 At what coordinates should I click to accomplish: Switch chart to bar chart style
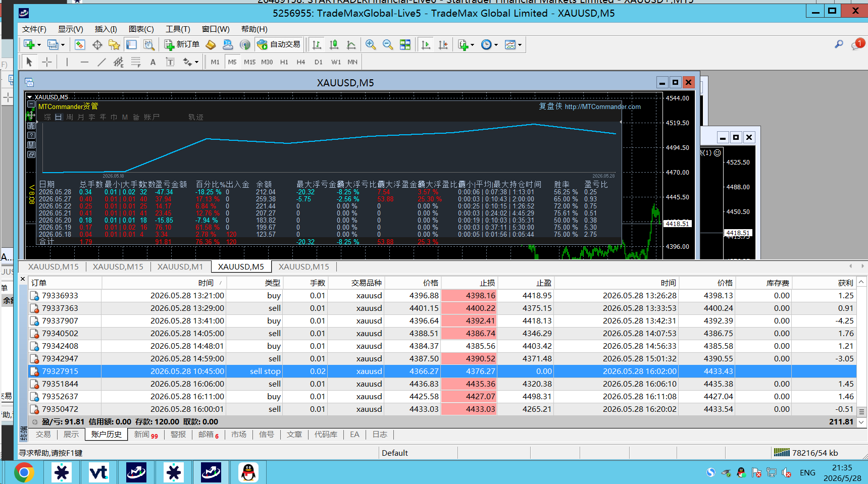pyautogui.click(x=317, y=44)
